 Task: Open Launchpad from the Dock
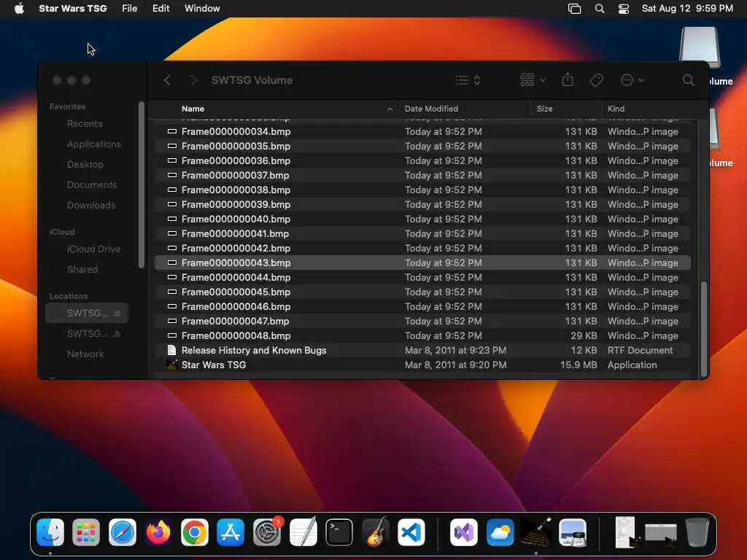(x=86, y=532)
